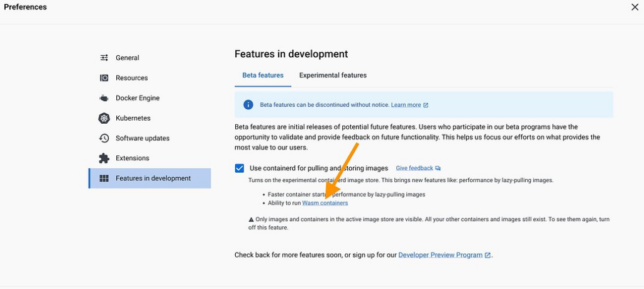
Task: Click the Extensions puzzle piece icon
Action: [x=104, y=158]
